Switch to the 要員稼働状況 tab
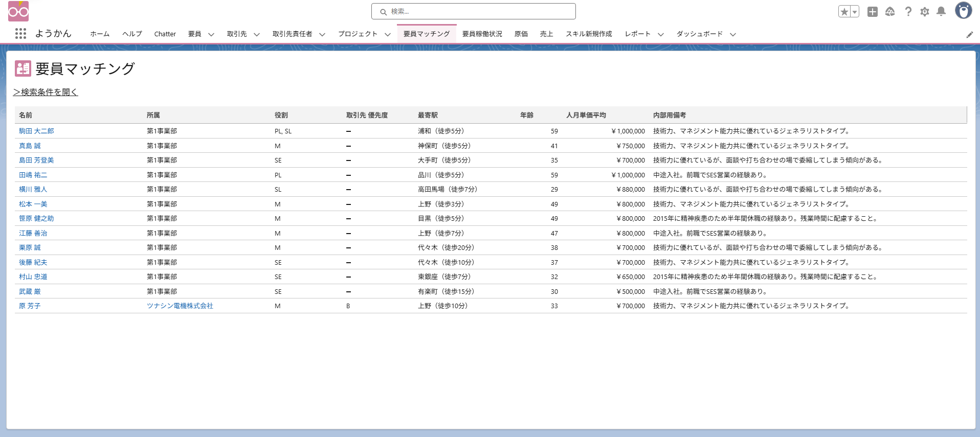This screenshot has width=980, height=437. pos(482,34)
